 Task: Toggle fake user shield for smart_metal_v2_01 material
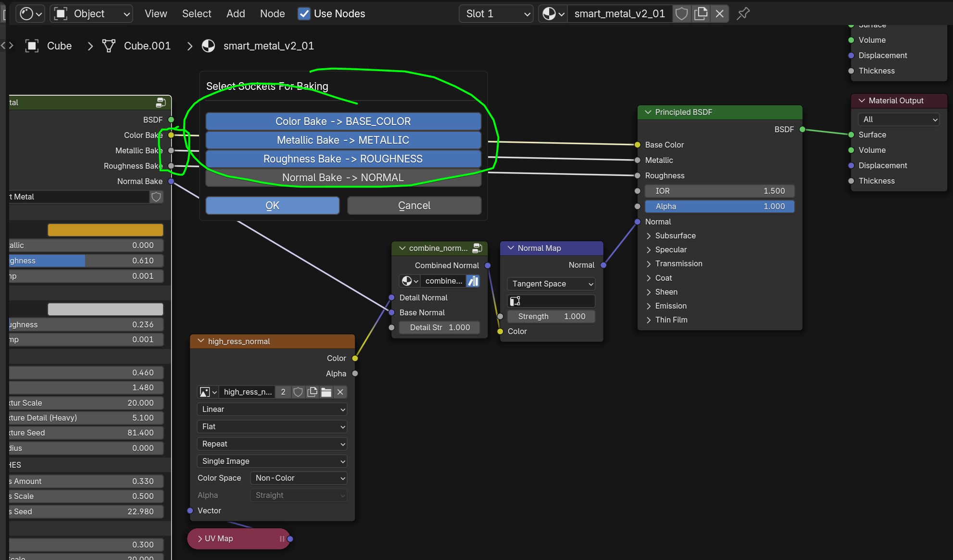tap(681, 13)
